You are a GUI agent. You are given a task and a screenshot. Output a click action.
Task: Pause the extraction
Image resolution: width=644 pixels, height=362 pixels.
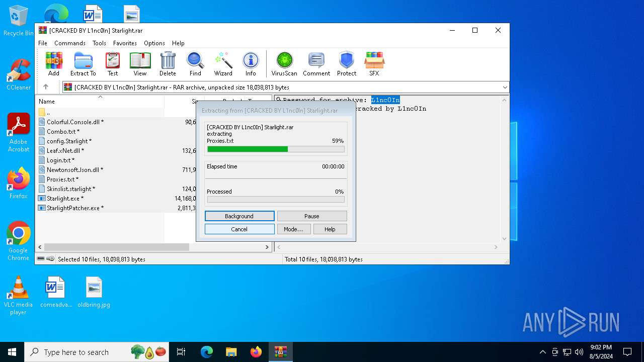[312, 216]
